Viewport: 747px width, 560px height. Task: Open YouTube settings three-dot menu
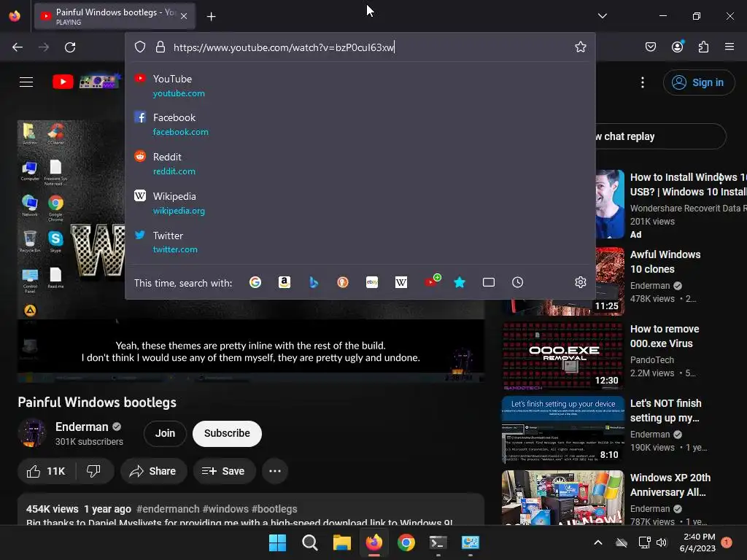[x=643, y=82]
